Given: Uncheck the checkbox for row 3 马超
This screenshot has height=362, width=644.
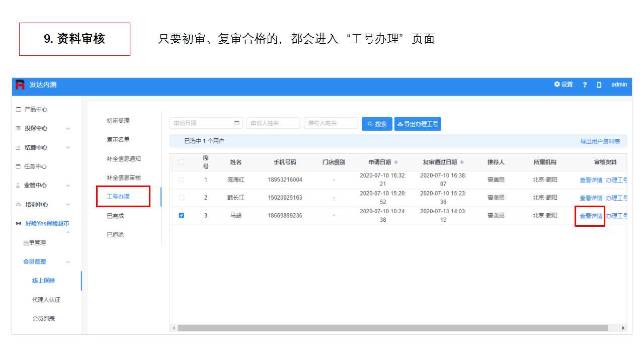Looking at the screenshot, I should click(182, 216).
